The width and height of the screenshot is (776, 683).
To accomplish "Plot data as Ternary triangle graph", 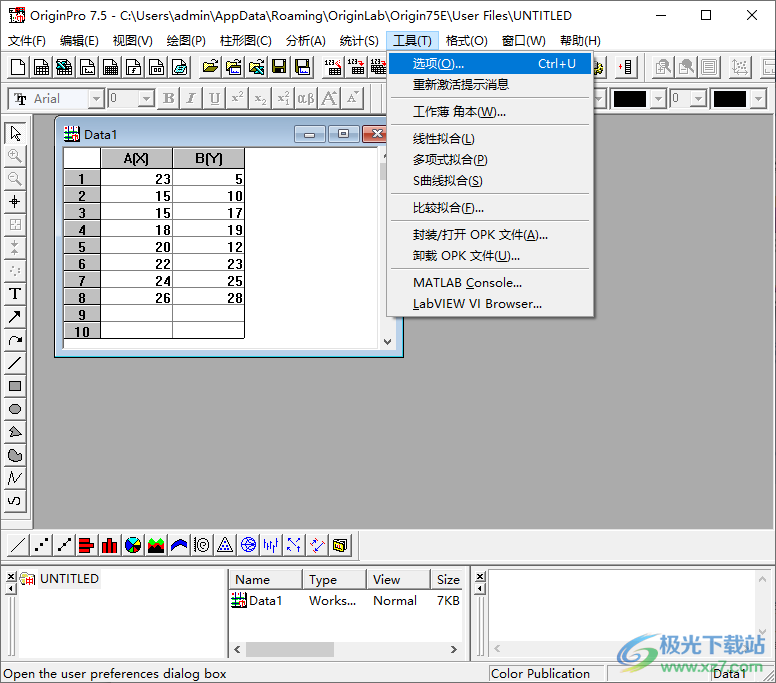I will (x=225, y=545).
